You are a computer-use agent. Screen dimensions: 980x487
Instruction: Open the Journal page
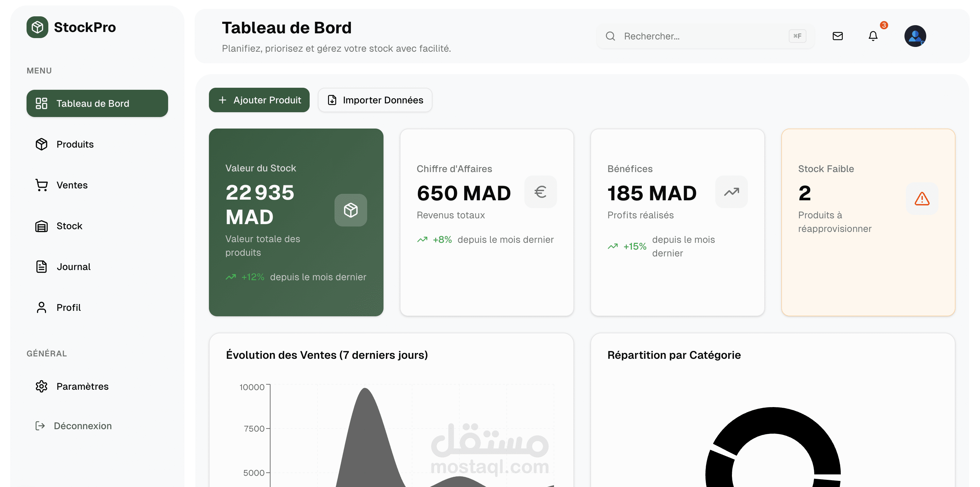point(97,267)
